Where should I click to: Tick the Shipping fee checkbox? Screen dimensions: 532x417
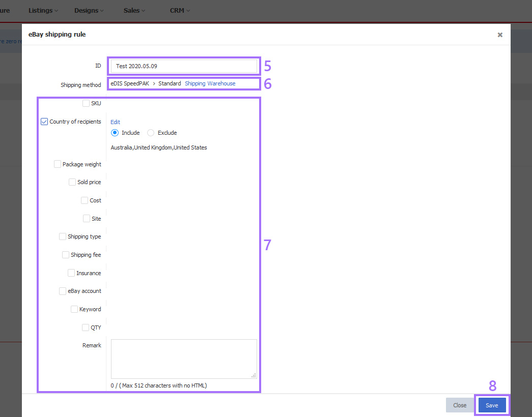pos(66,255)
